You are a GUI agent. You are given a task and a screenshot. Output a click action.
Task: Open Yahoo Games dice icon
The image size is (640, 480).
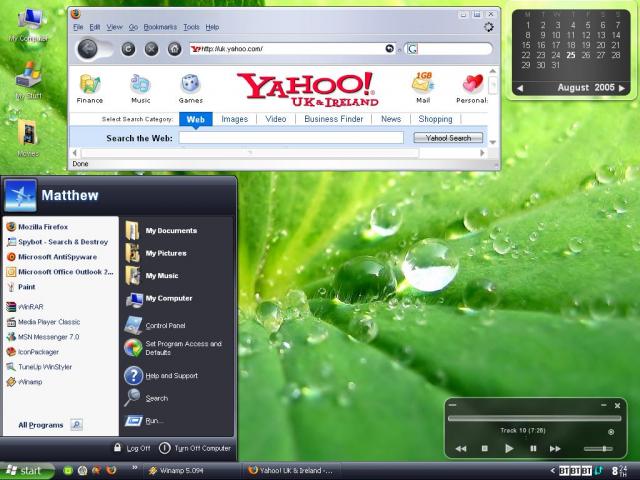pos(190,89)
